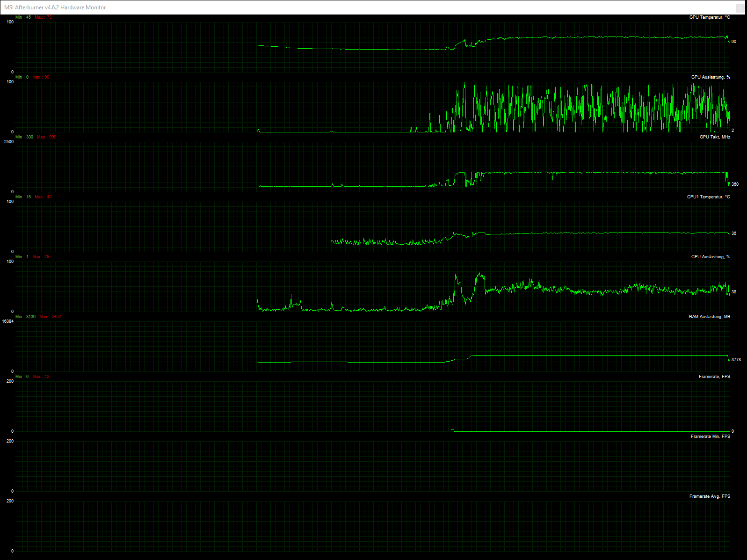Click the GPU temperature 'Max : 73' value
Image resolution: width=747 pixels, height=560 pixels.
point(43,17)
